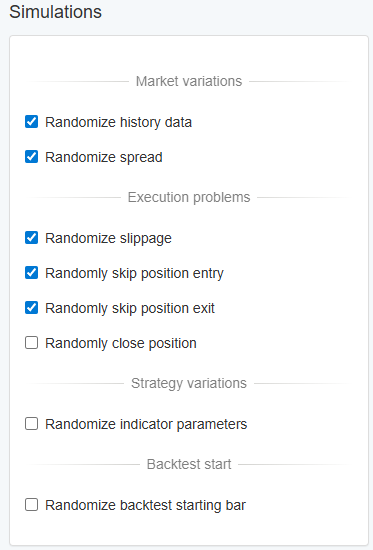Click the 'Randomly skip position entry' label
This screenshot has height=550, width=373.
click(134, 274)
